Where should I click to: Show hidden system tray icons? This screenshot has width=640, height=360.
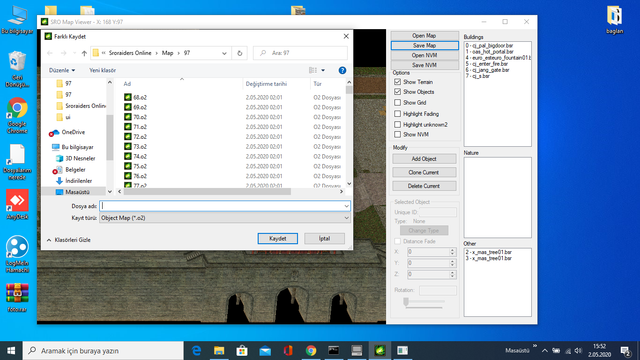pos(544,351)
